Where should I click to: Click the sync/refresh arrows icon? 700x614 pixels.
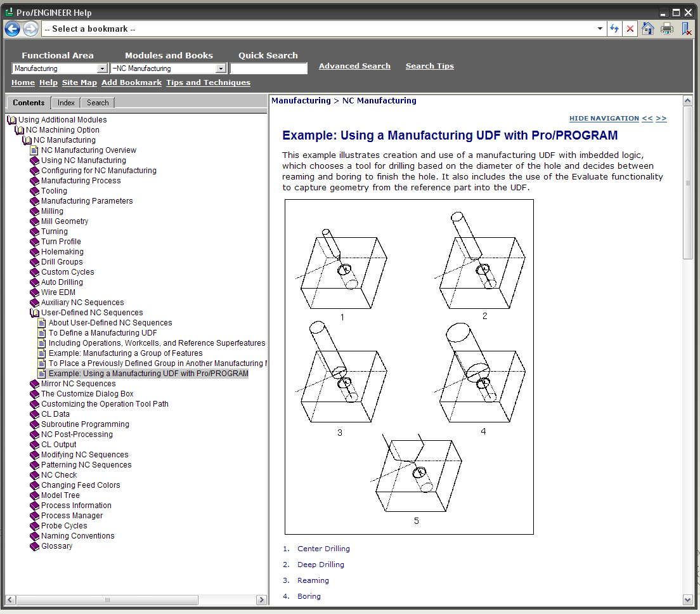coord(614,29)
